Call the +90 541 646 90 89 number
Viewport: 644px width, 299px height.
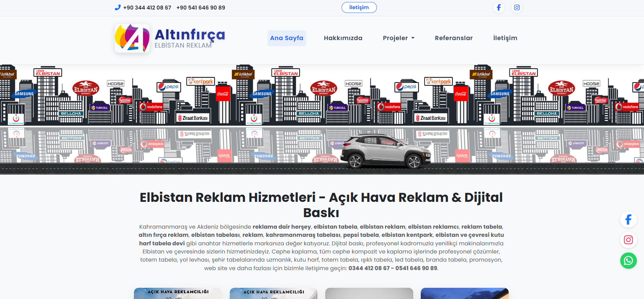(201, 7)
